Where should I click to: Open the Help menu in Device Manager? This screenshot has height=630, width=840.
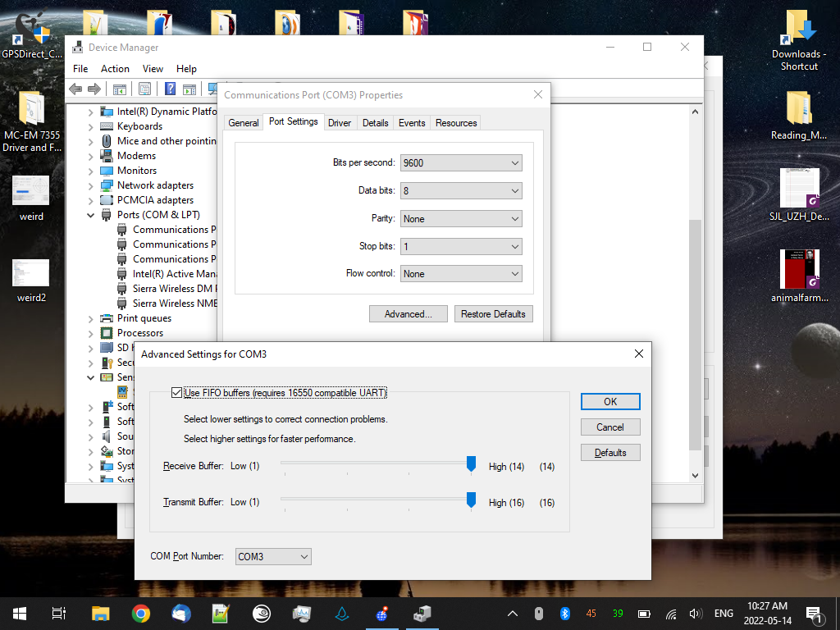(186, 69)
